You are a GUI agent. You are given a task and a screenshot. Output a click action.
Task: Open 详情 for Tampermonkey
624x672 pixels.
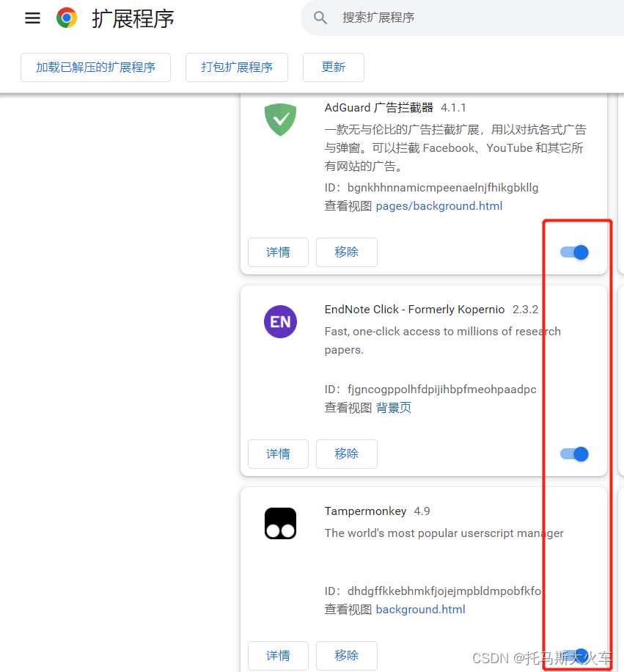[x=278, y=656]
